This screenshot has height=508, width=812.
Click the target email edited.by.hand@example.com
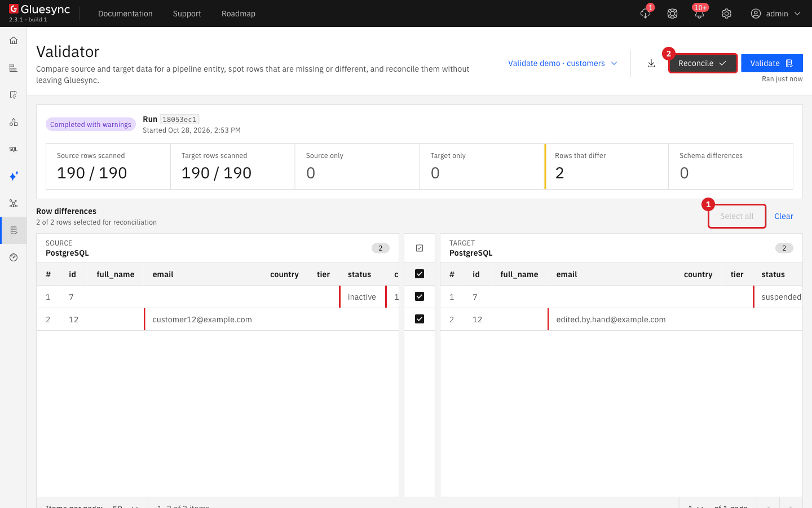point(611,319)
